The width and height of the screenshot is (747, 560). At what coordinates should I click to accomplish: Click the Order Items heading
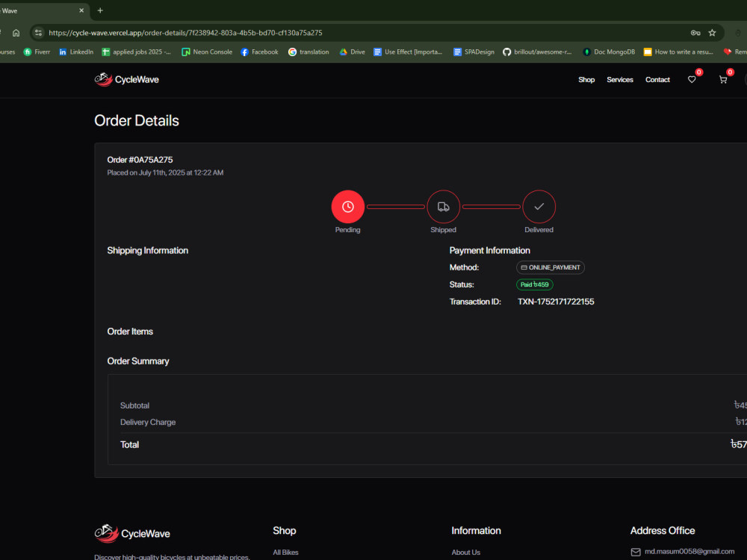130,332
